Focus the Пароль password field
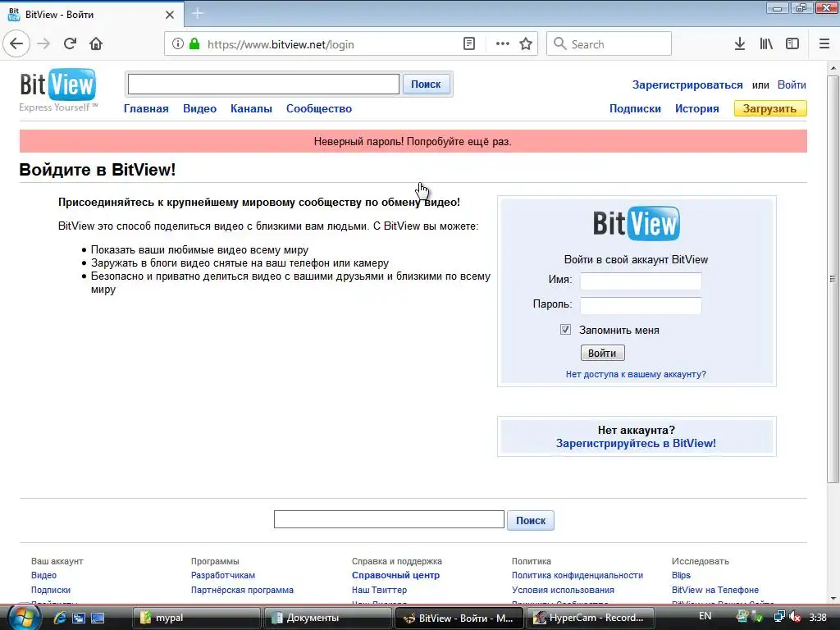Image resolution: width=840 pixels, height=630 pixels. pyautogui.click(x=641, y=306)
